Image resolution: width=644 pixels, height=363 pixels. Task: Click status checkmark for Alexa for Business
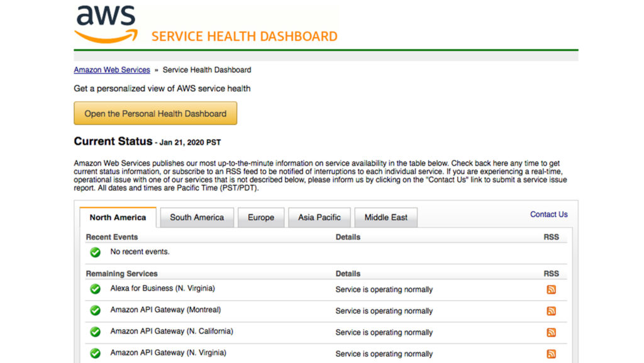[x=96, y=289]
